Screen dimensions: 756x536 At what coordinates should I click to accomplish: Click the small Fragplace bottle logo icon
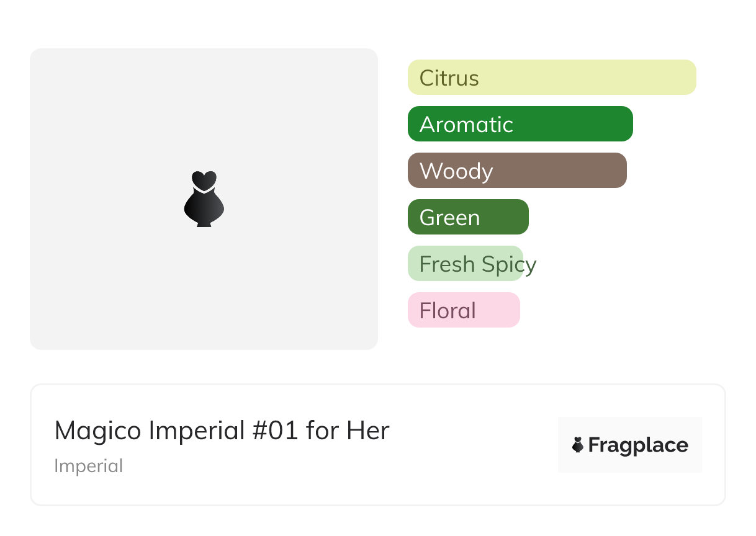tap(578, 445)
